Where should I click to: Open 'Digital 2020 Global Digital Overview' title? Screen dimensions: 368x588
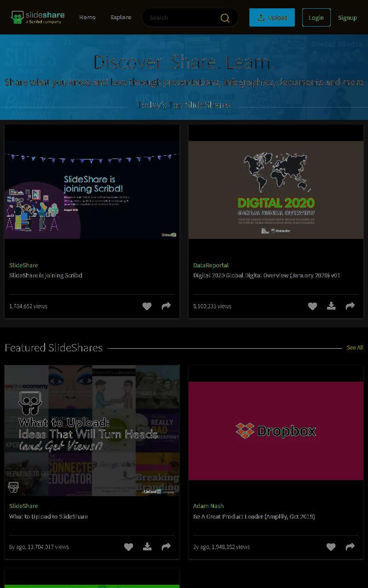[x=267, y=275]
